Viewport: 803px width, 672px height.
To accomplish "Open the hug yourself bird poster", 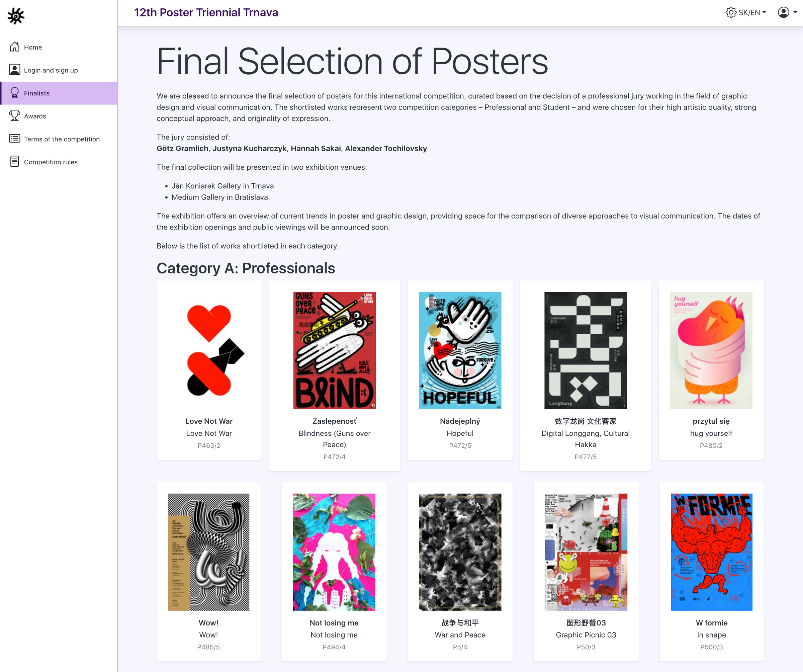I will (x=711, y=350).
